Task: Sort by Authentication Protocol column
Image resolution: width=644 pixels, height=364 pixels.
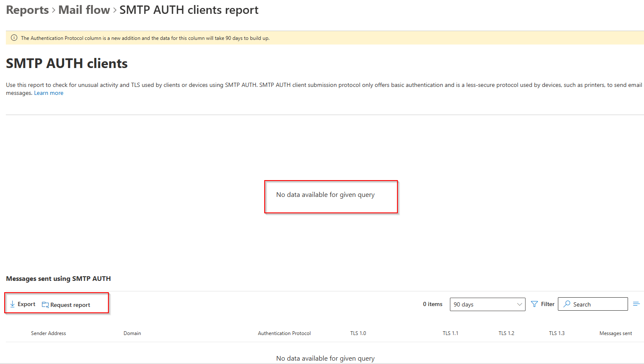Action: [x=284, y=333]
